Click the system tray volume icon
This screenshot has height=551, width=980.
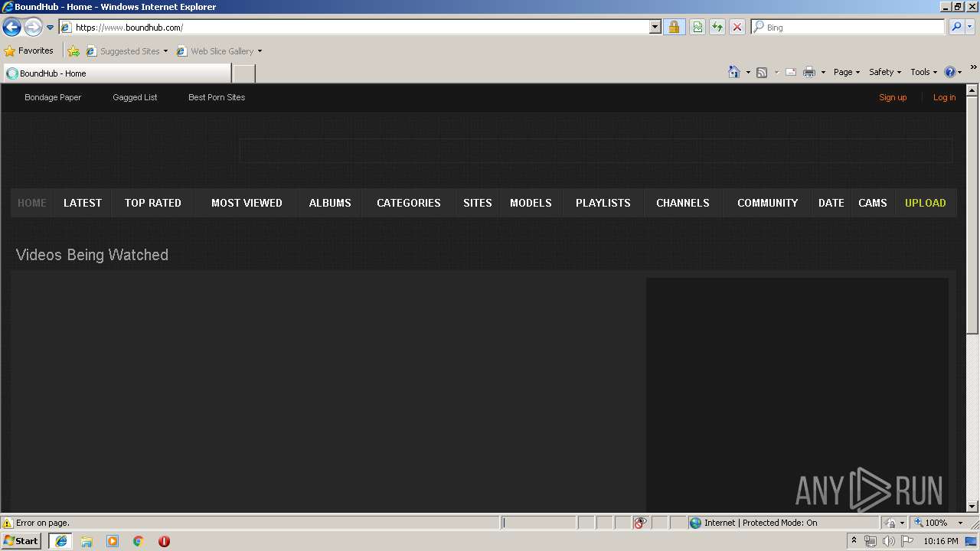[888, 541]
